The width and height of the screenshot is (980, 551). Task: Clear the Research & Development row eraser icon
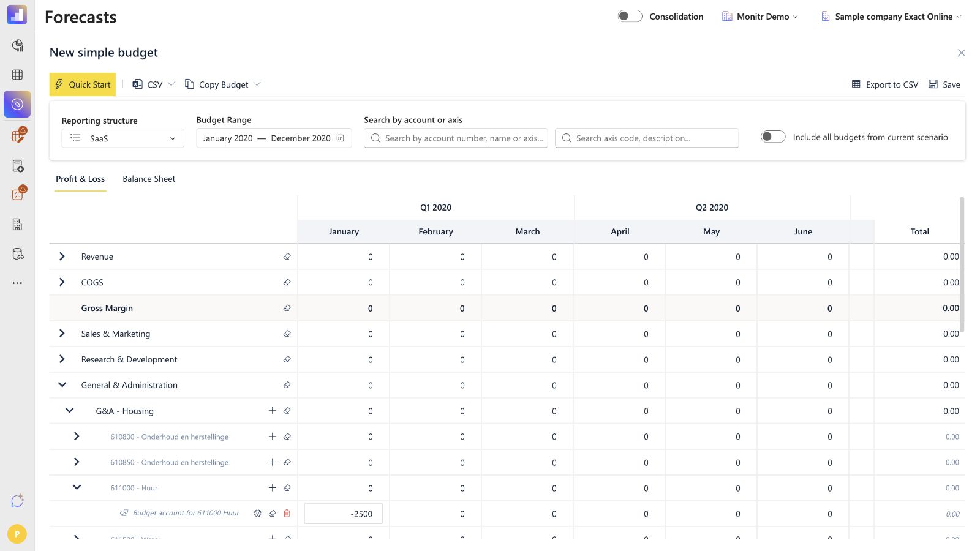tap(287, 359)
